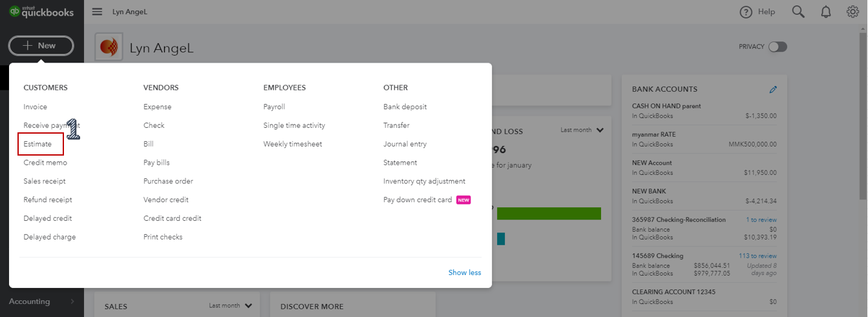Open the Help question mark icon

click(746, 12)
